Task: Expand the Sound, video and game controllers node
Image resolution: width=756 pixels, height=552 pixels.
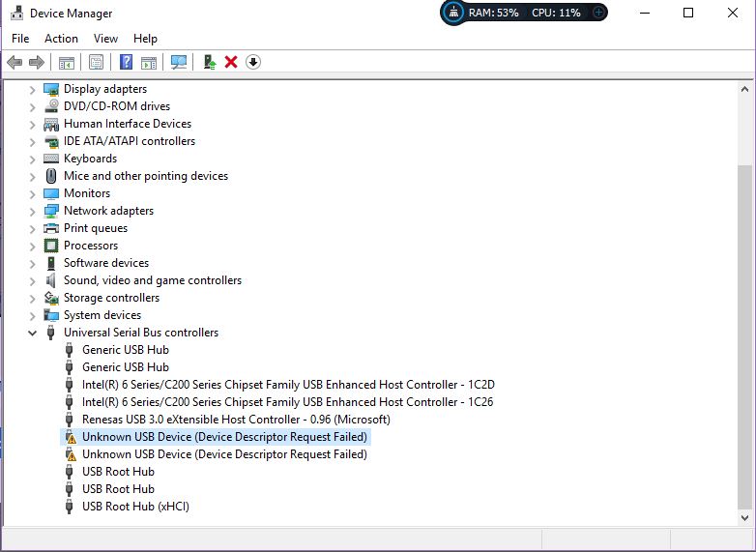Action: (32, 281)
